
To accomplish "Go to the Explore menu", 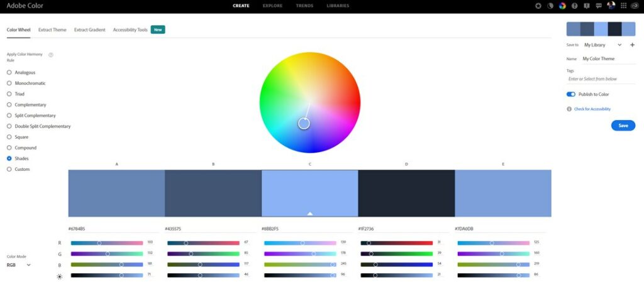I will [272, 6].
